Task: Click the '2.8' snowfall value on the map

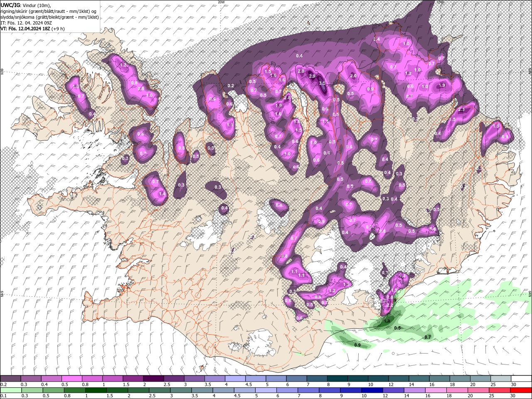Action: 287,97
